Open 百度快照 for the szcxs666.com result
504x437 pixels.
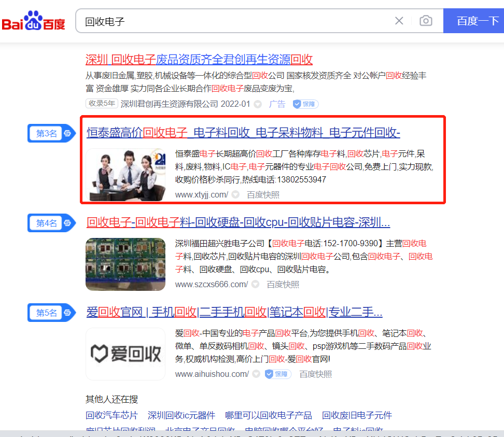pos(283,285)
